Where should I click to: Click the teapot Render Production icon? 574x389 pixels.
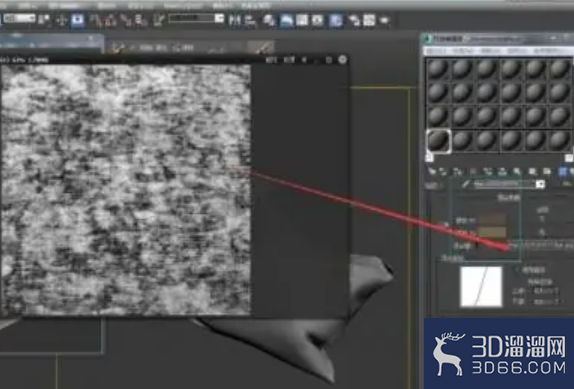coord(384,20)
